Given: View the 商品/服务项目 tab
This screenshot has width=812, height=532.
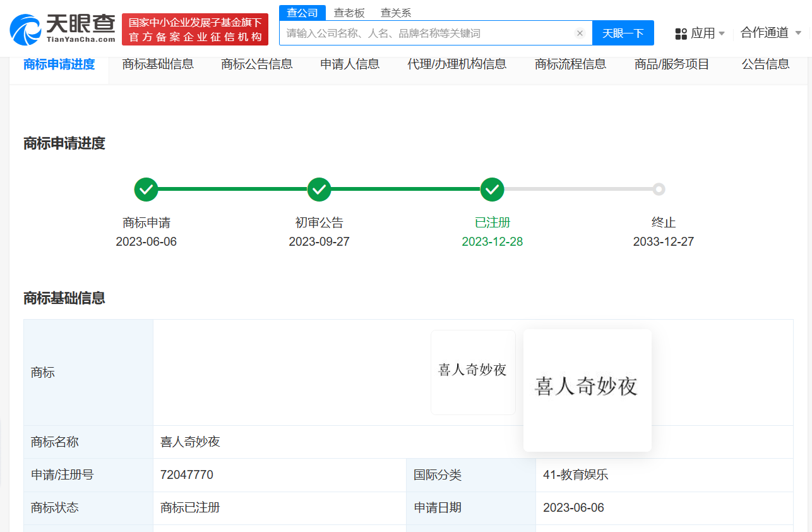Looking at the screenshot, I should click(x=671, y=63).
